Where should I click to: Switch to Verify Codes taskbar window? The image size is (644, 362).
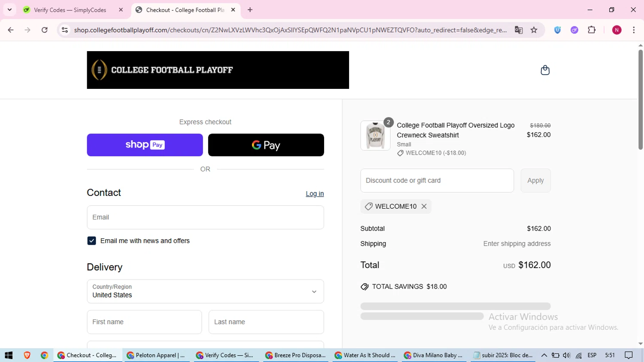pos(225,355)
